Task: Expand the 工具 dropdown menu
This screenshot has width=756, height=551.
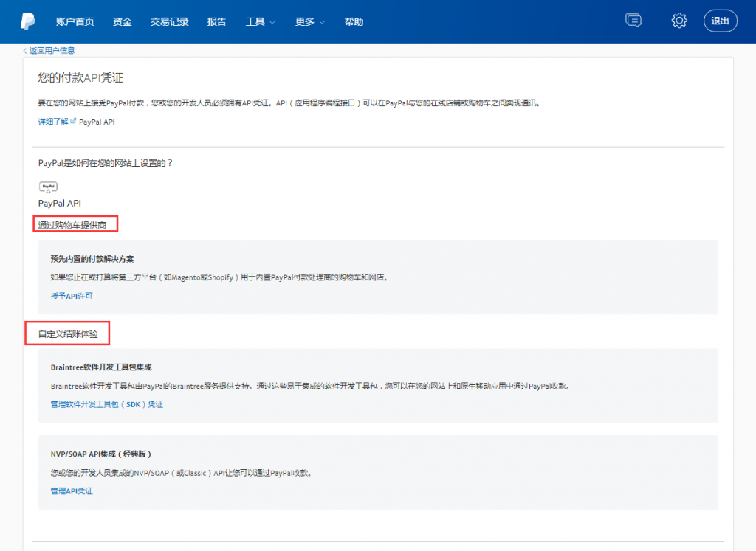Action: 261,21
